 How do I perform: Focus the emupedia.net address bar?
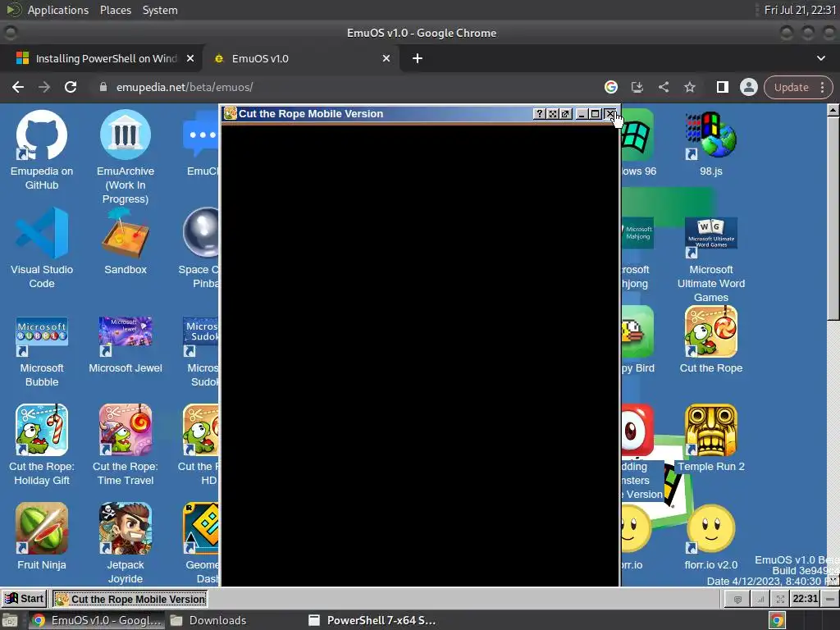343,87
